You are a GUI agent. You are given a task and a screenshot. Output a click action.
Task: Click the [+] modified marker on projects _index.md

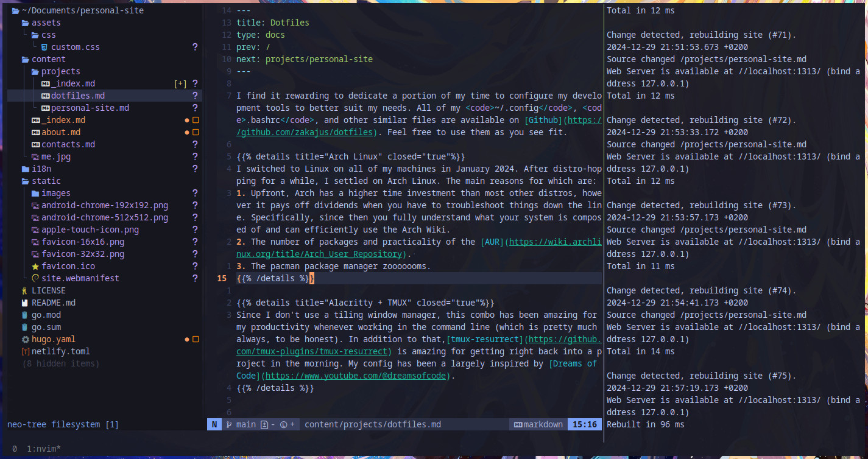[x=180, y=83]
